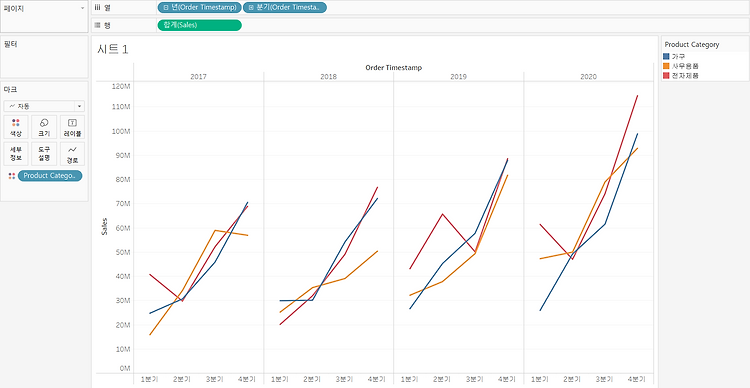
Task: Open the Label (레이블) mark card
Action: (x=72, y=127)
